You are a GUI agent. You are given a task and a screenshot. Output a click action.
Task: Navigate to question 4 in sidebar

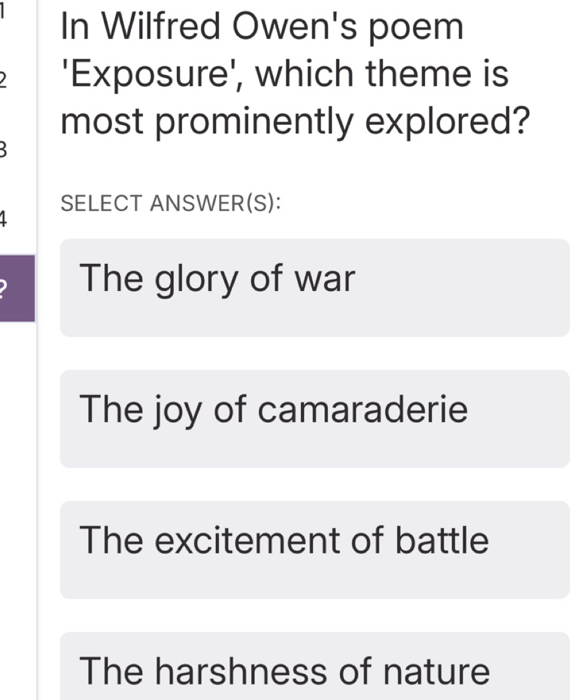tap(3, 219)
